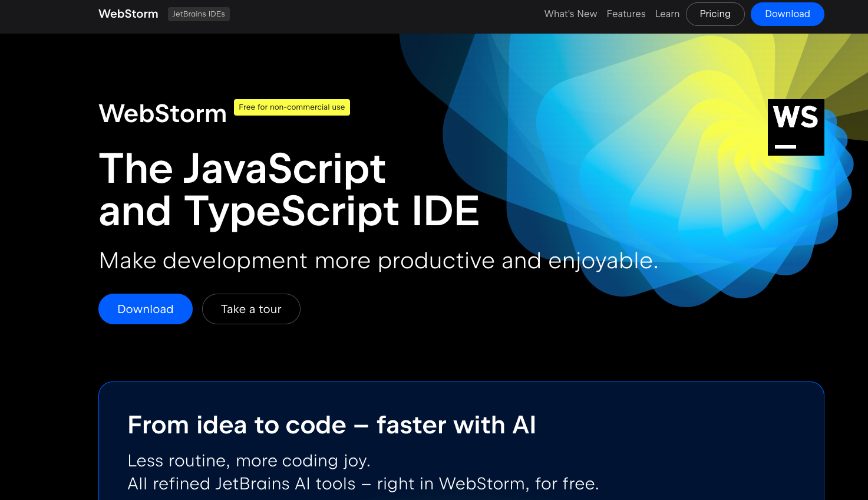
Task: Click the line 'Less routine, more coding joy.'
Action: tap(249, 460)
